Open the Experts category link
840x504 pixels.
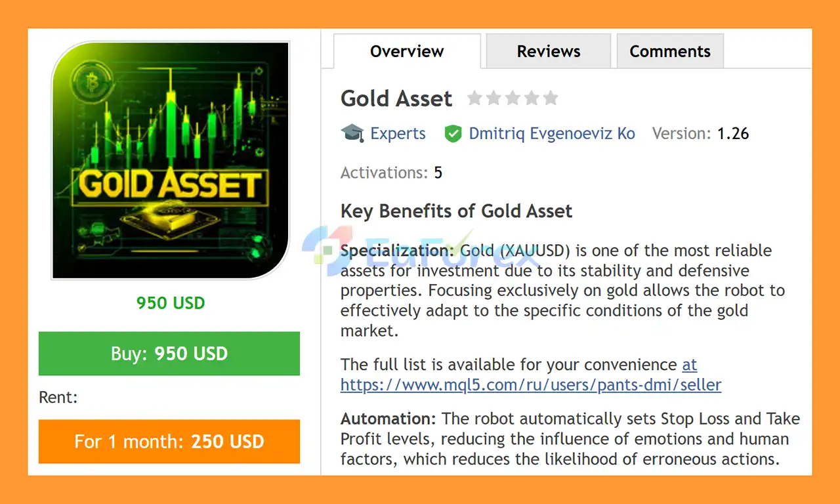398,134
